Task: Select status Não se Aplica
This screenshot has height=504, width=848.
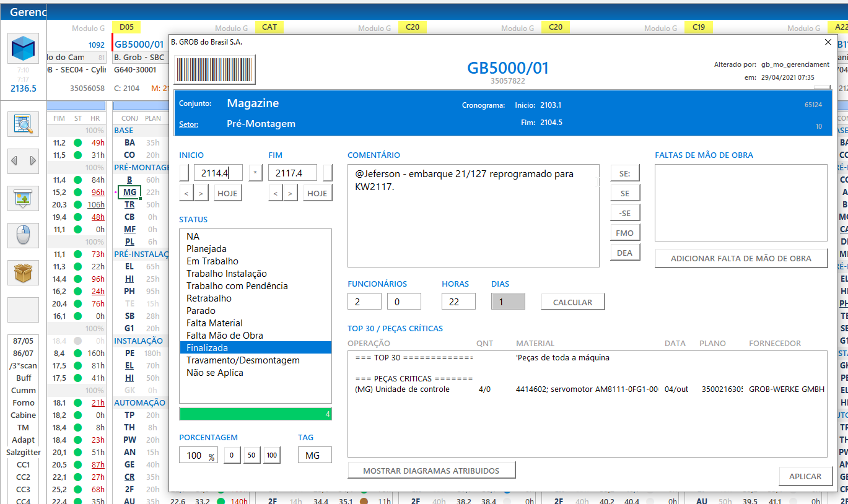Action: [x=255, y=373]
